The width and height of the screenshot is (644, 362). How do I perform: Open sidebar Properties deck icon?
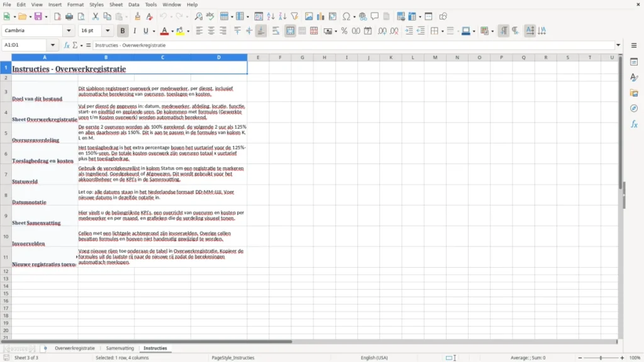(634, 62)
